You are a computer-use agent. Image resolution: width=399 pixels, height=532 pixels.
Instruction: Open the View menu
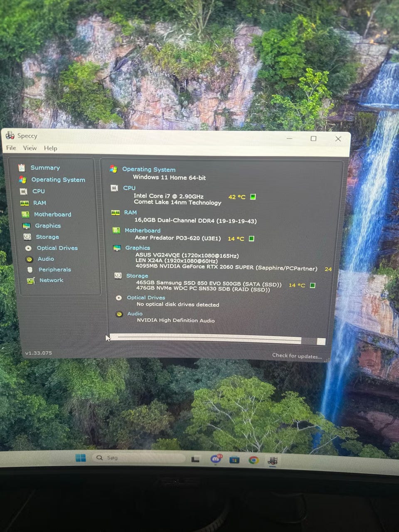pyautogui.click(x=30, y=148)
